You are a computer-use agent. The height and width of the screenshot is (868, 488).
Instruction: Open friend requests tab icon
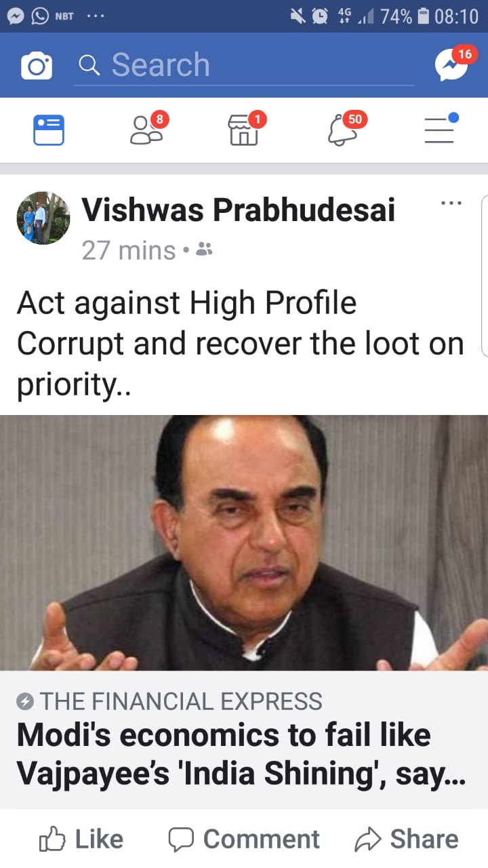click(x=148, y=129)
